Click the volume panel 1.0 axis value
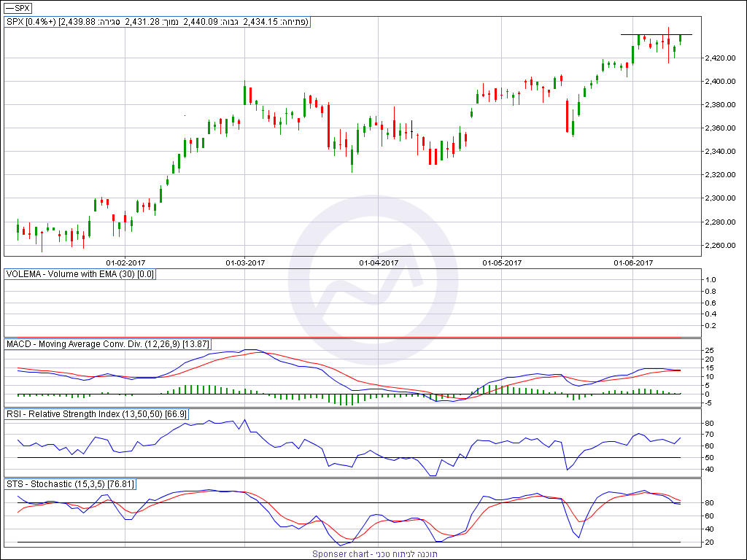The height and width of the screenshot is (560, 747). click(711, 279)
